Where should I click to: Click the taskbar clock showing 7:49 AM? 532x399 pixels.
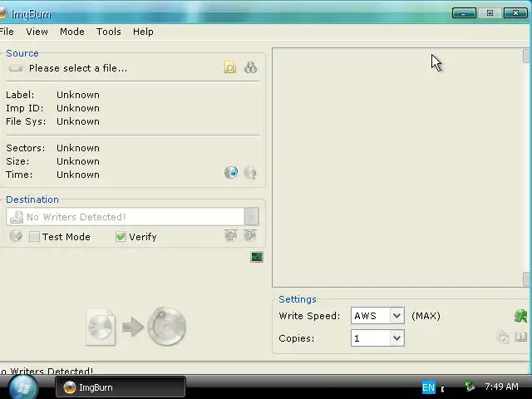coord(501,387)
